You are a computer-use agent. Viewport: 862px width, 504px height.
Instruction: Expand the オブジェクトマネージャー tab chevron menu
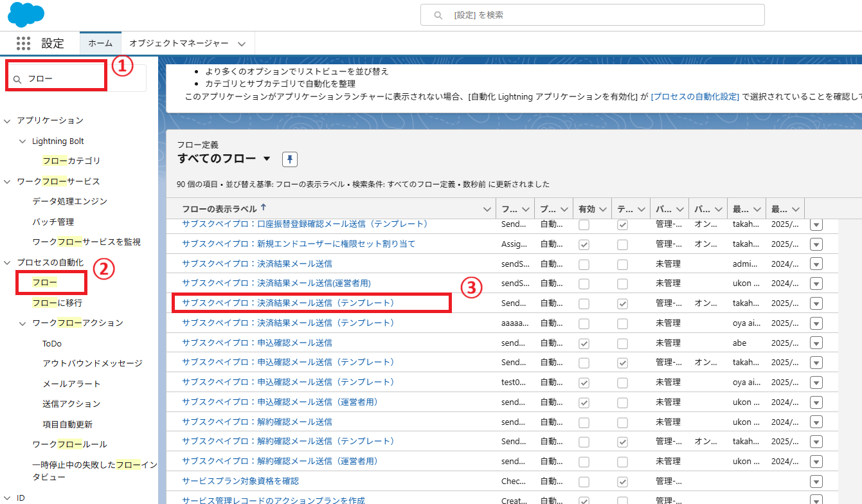[x=242, y=44]
